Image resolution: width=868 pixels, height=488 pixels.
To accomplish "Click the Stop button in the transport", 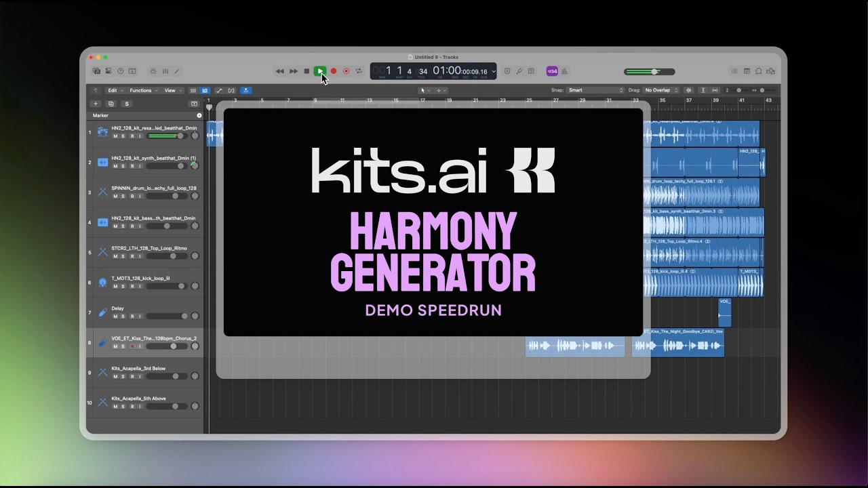I will 307,71.
